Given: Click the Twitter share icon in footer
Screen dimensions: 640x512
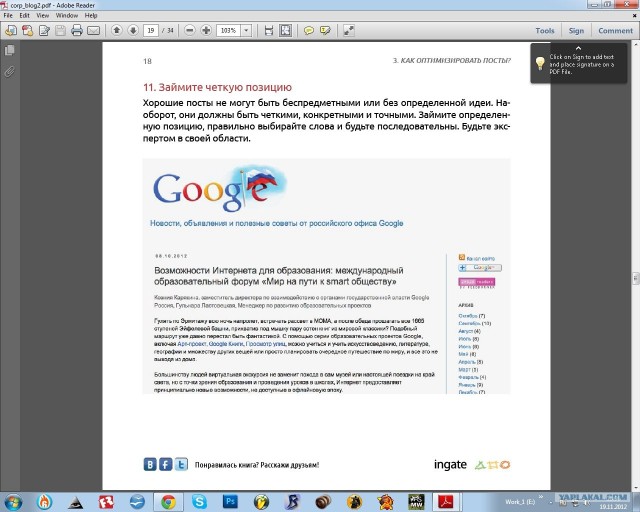Looking at the screenshot, I should (181, 465).
